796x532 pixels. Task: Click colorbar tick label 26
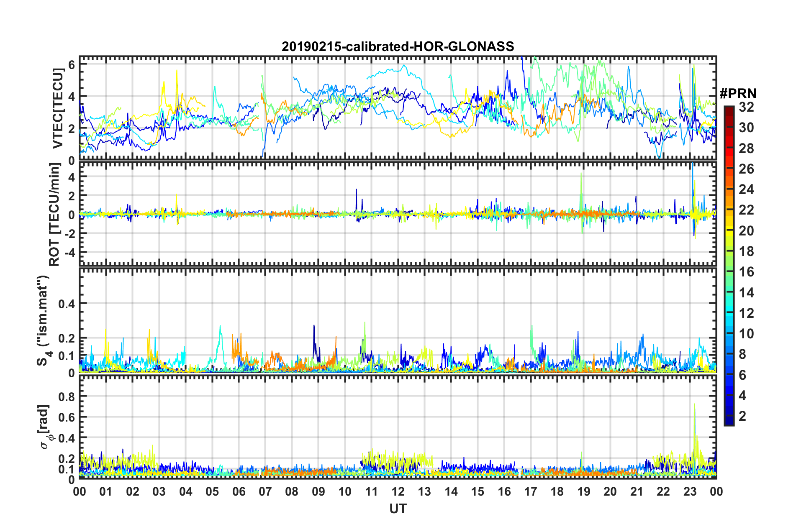pyautogui.click(x=746, y=169)
